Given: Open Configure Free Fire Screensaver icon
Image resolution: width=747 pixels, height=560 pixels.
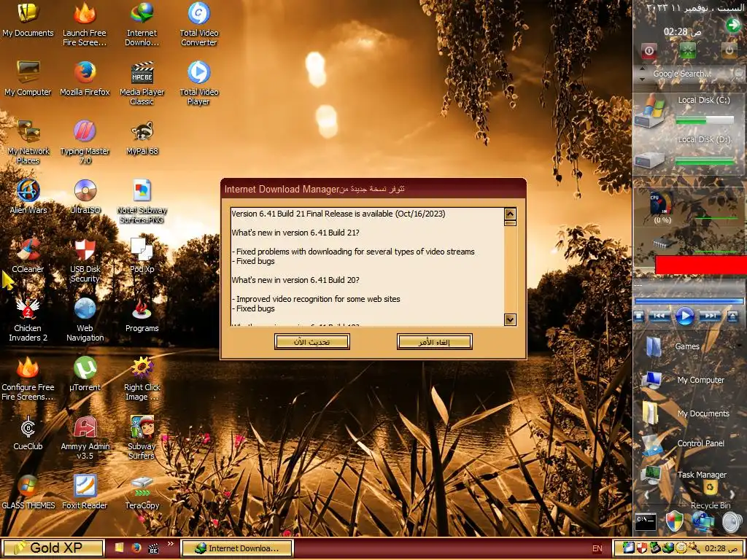Looking at the screenshot, I should point(28,379).
